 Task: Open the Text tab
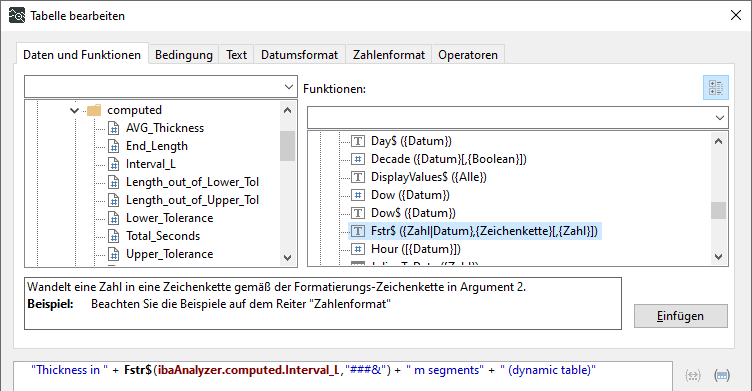click(236, 55)
